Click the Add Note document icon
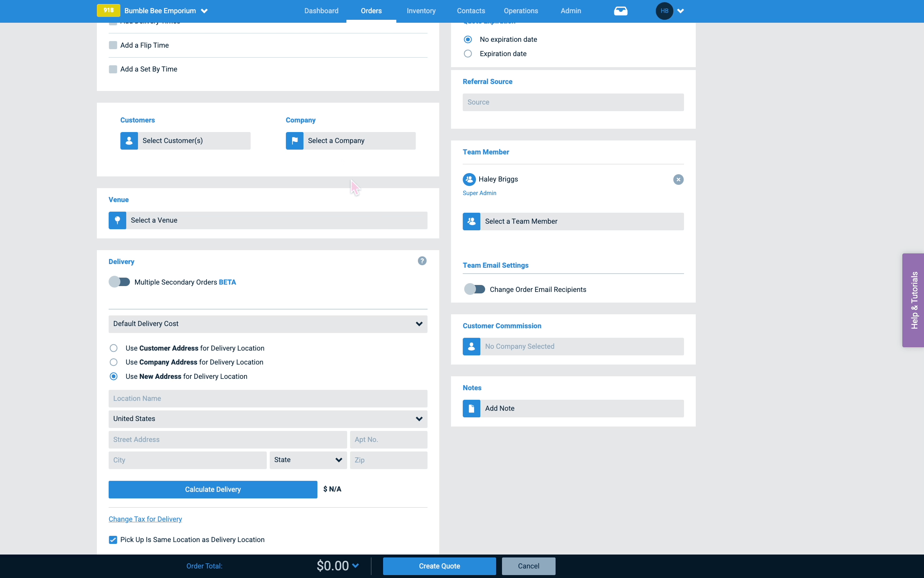This screenshot has width=924, height=578. click(471, 409)
